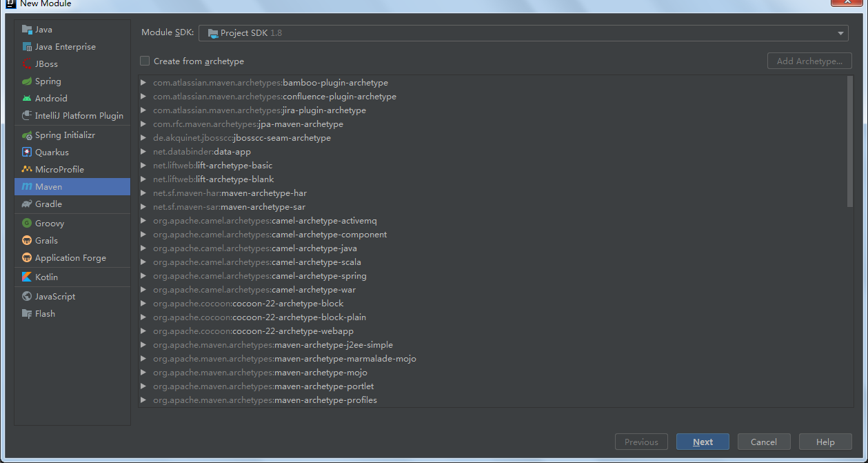Viewport: 868px width, 463px height.
Task: Select camel-archetype-spring row
Action: (x=492, y=276)
